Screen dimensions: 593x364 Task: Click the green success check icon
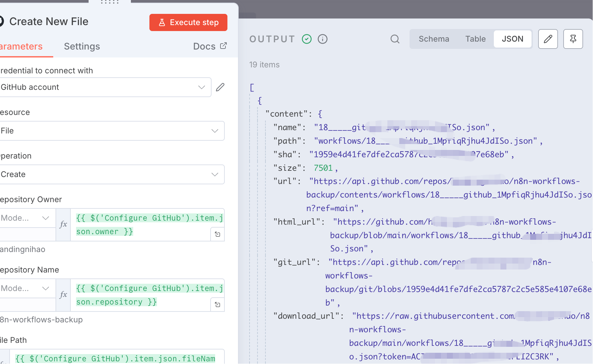307,39
